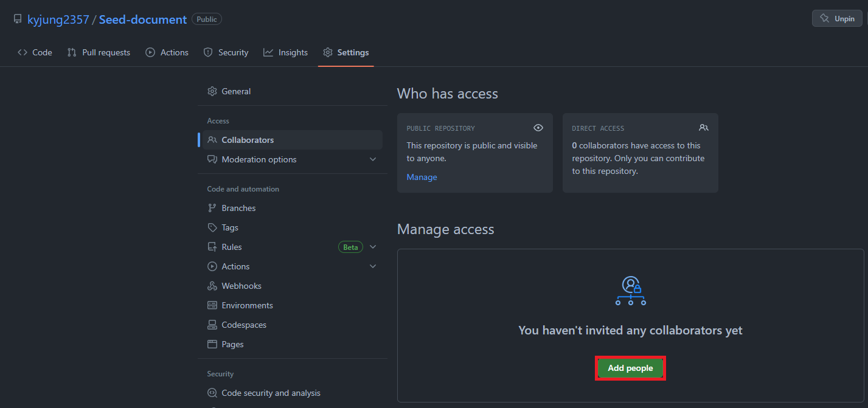Open Environments settings
Image resolution: width=868 pixels, height=408 pixels.
pos(292,305)
